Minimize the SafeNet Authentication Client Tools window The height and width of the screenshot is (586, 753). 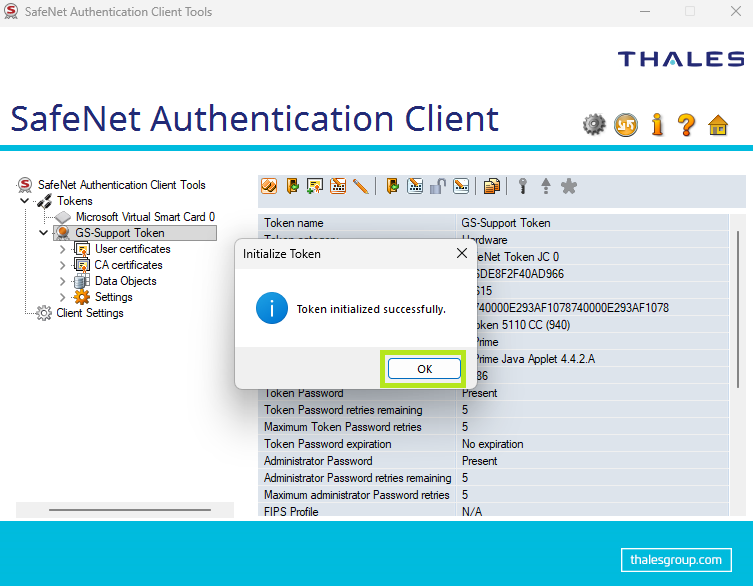[x=645, y=11]
